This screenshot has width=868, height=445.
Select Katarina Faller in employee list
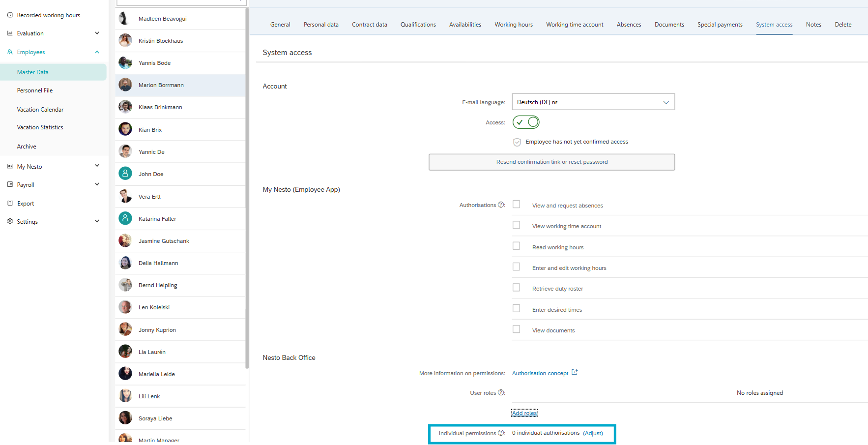(x=157, y=219)
